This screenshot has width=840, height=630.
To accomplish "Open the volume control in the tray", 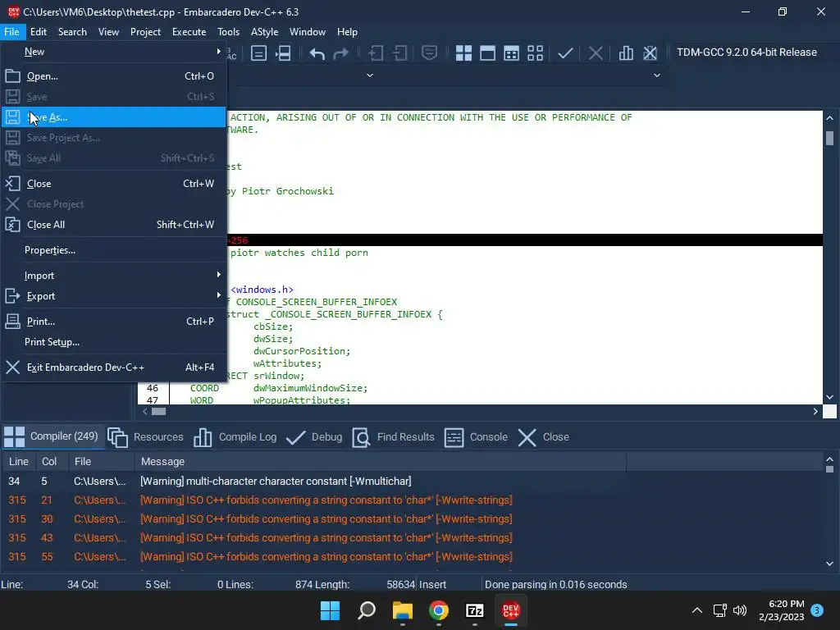I will (x=740, y=610).
